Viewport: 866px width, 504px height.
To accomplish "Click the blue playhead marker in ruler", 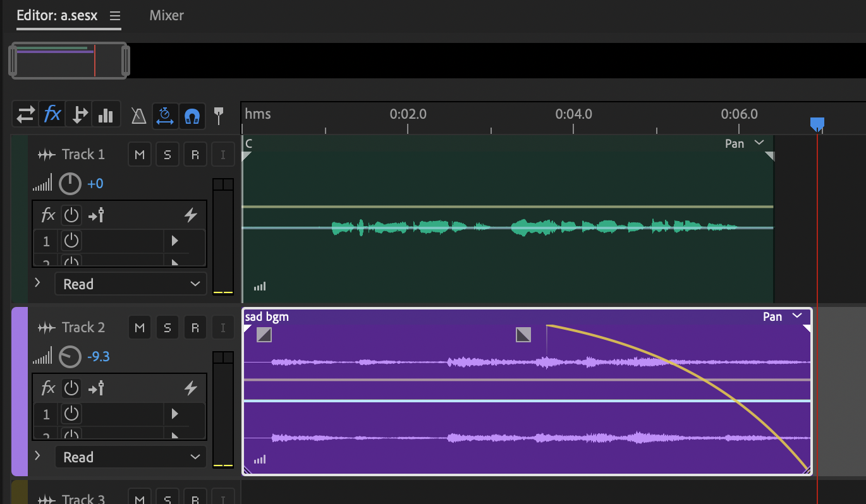I will coord(817,124).
